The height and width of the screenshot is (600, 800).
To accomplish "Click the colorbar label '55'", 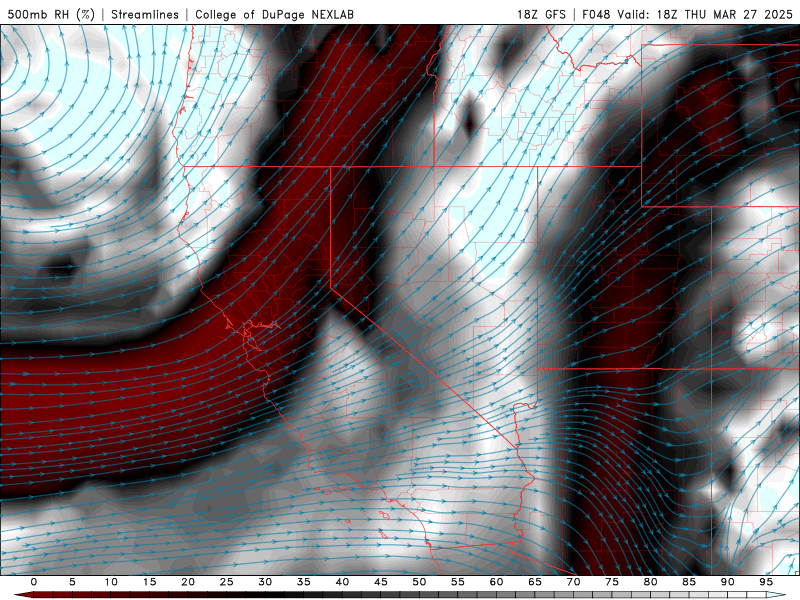I will [x=458, y=582].
